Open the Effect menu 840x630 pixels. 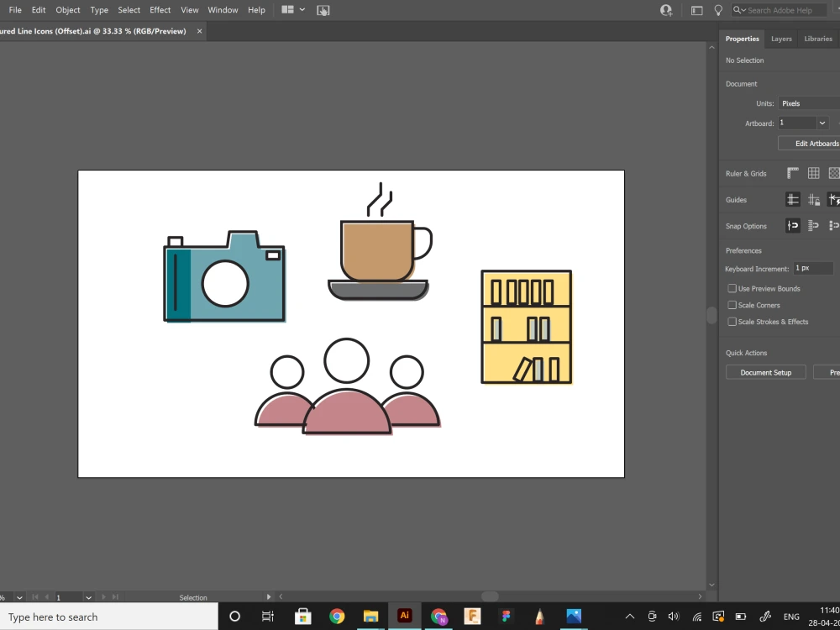160,9
